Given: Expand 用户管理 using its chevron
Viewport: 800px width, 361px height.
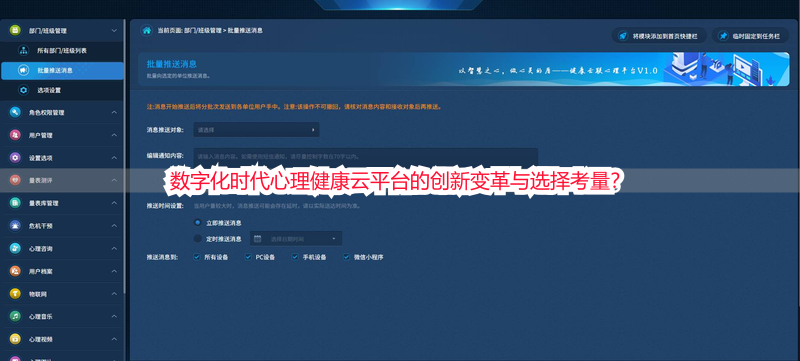Looking at the screenshot, I should coord(114,135).
